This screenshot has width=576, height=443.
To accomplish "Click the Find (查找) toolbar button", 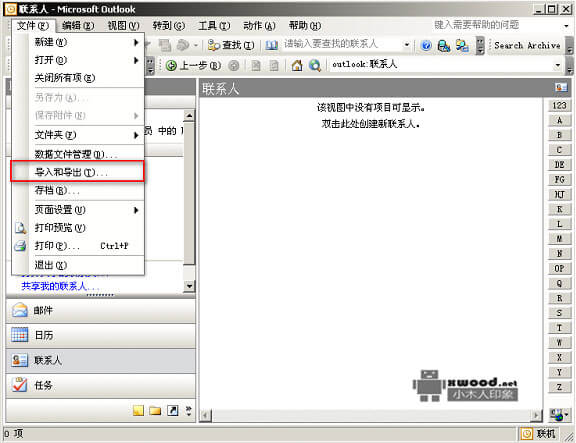I will click(231, 45).
